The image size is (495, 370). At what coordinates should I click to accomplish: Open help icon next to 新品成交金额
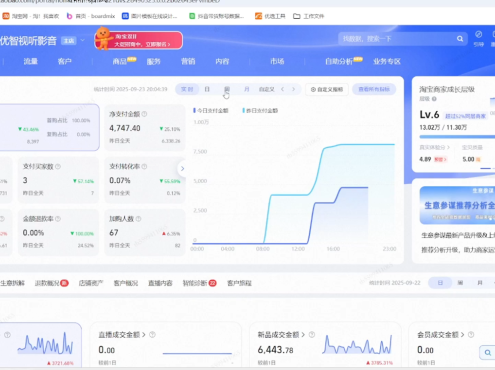click(312, 334)
